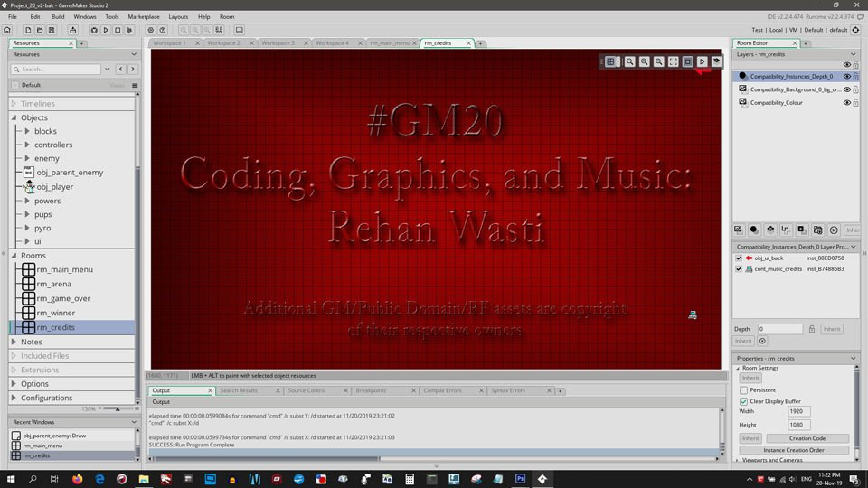
Task: Stop the running game via toolbar
Action: [118, 30]
